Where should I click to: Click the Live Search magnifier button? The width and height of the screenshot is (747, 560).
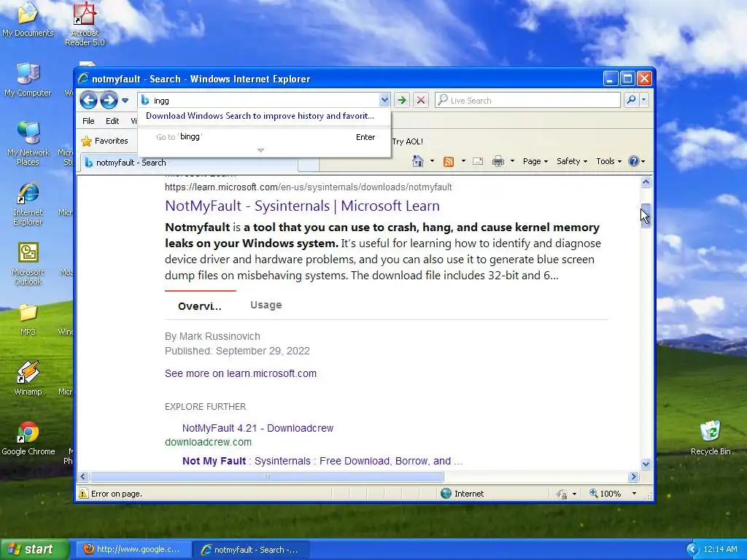pos(631,100)
